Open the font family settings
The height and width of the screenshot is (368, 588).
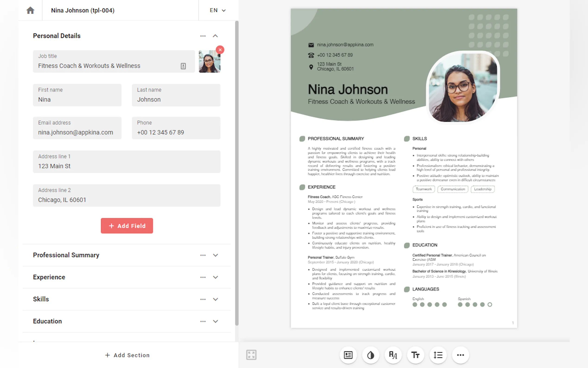coord(393,355)
